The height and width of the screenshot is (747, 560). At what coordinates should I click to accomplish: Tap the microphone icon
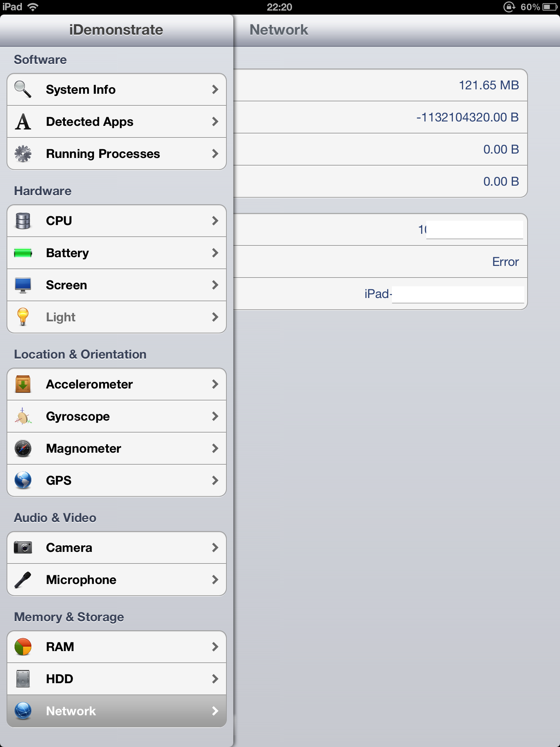coord(23,580)
